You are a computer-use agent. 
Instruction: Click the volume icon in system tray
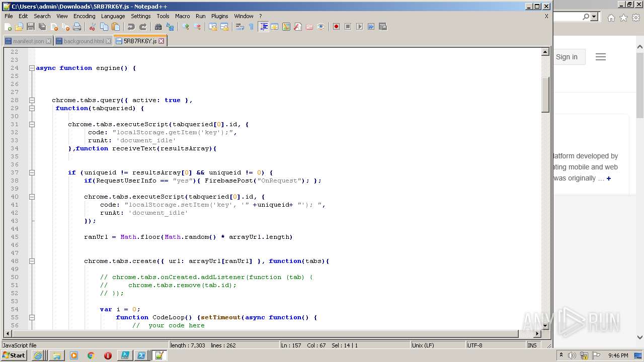572,355
